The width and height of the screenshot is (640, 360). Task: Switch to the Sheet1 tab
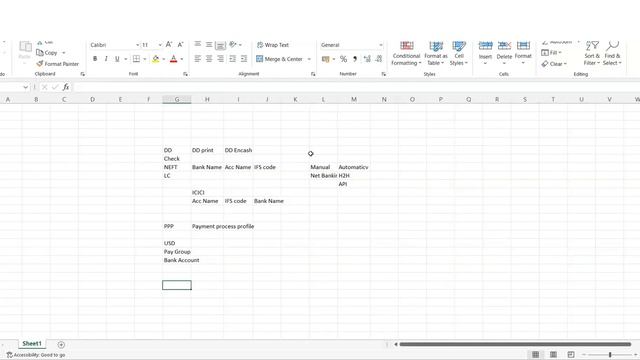(x=32, y=344)
